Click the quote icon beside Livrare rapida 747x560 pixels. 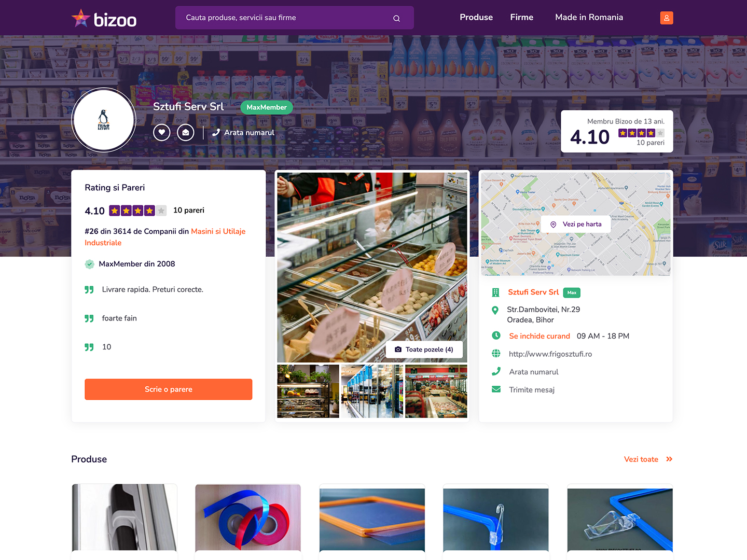(89, 289)
